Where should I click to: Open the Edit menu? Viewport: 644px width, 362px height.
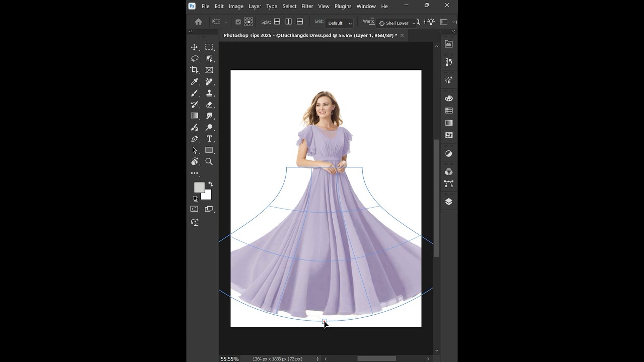tap(219, 6)
